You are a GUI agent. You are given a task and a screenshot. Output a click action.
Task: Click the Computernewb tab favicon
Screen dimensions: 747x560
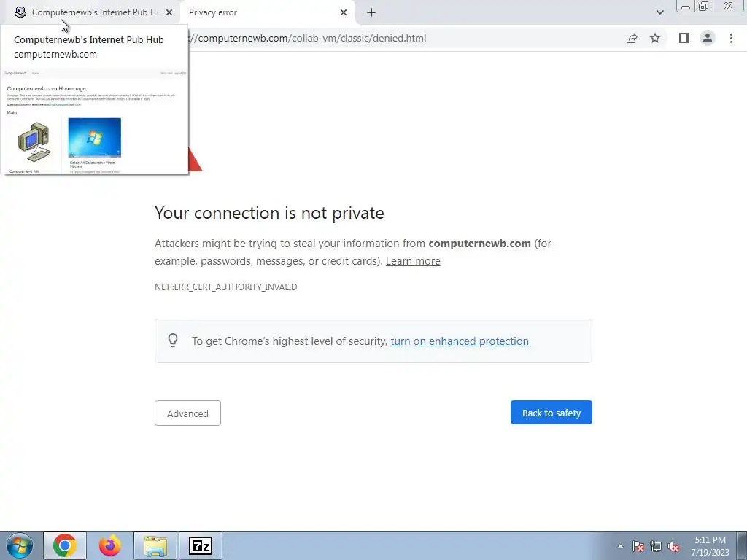pyautogui.click(x=20, y=12)
